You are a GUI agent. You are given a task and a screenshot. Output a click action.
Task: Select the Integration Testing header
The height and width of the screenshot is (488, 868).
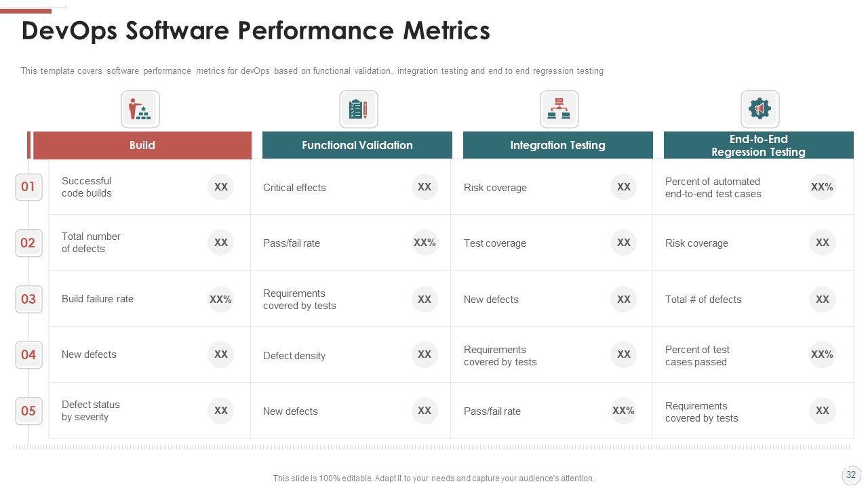[x=557, y=145]
